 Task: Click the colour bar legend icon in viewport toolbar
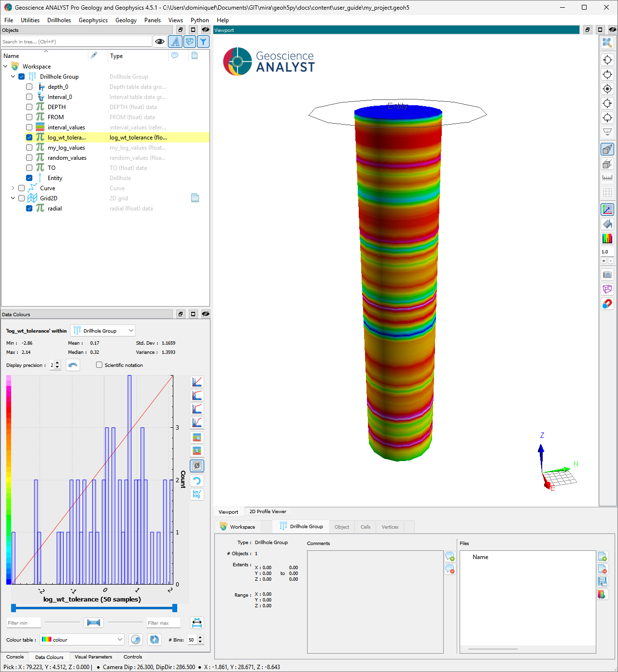pos(607,238)
